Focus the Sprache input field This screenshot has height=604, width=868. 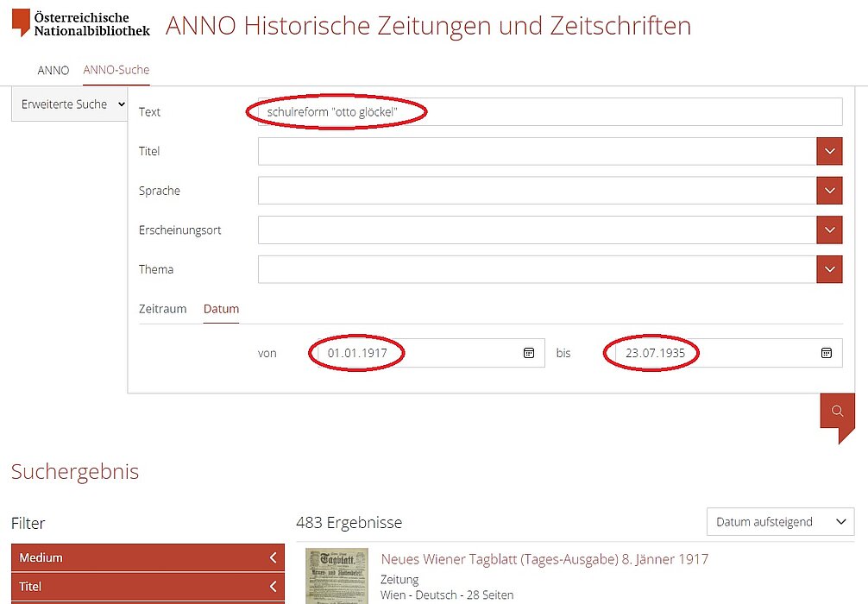(537, 191)
